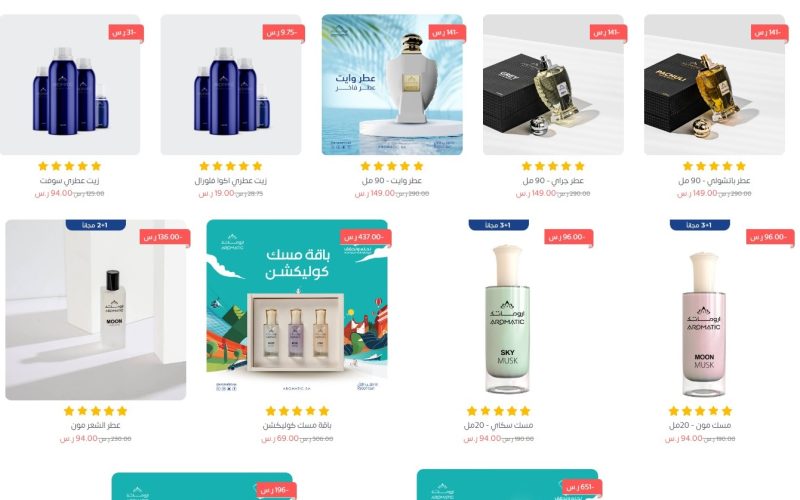Open the عطر الشعر مون product image
This screenshot has width=800, height=500.
coord(96,310)
